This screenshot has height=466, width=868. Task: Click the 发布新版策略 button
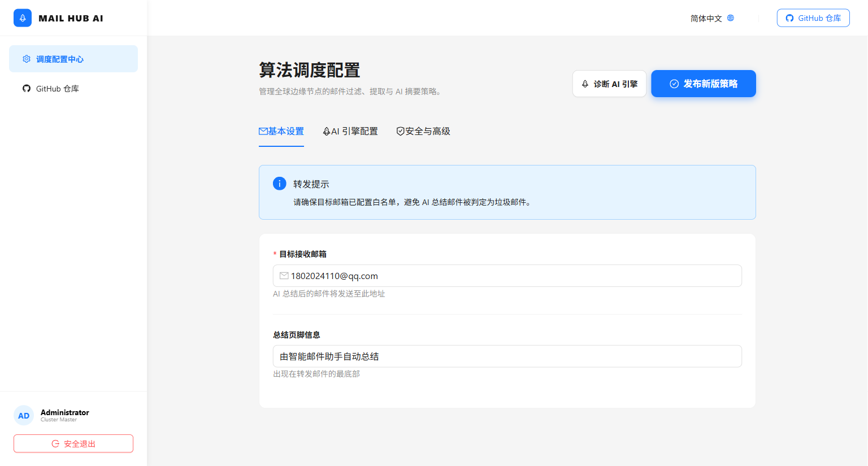[x=704, y=84]
